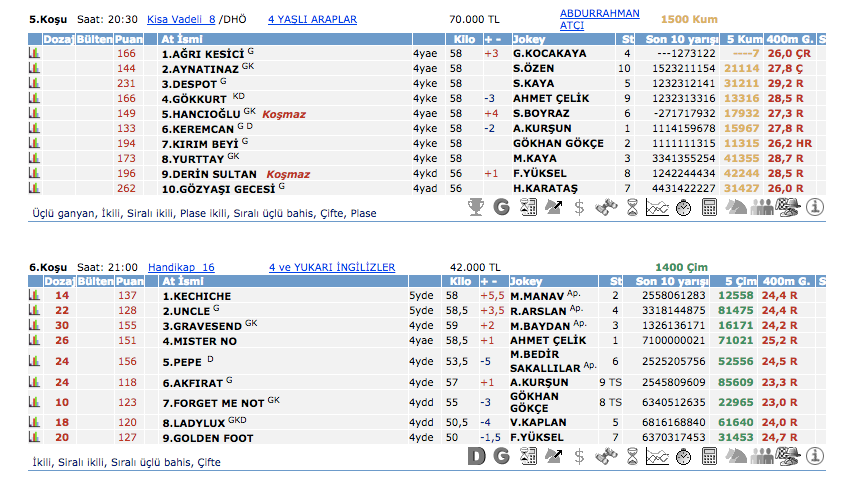Open bar chart icon beside KECHICHE row

tap(34, 295)
